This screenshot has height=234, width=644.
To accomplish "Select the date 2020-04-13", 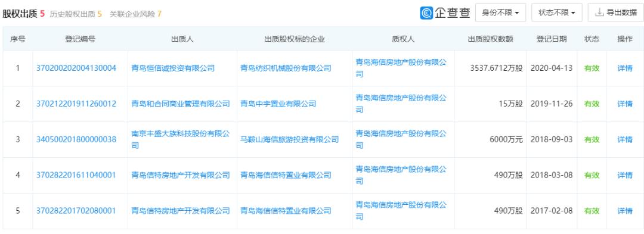I will point(551,68).
